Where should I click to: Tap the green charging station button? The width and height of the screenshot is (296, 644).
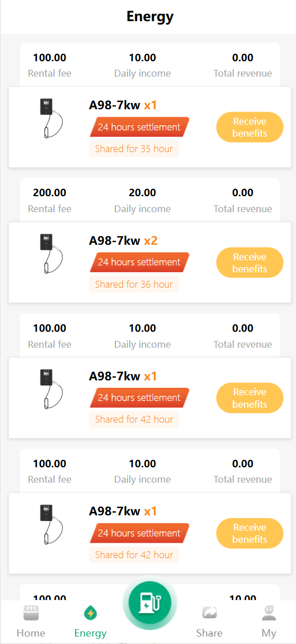click(x=150, y=602)
